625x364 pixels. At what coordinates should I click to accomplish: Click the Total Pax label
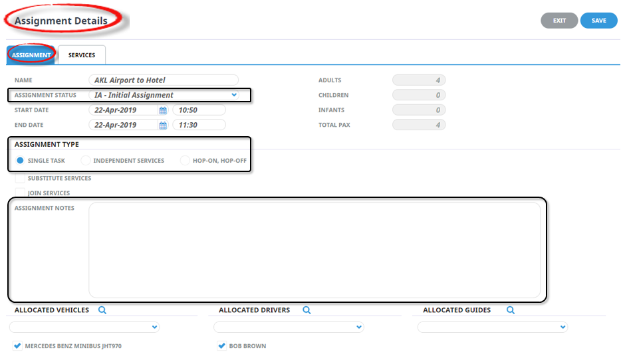point(334,125)
